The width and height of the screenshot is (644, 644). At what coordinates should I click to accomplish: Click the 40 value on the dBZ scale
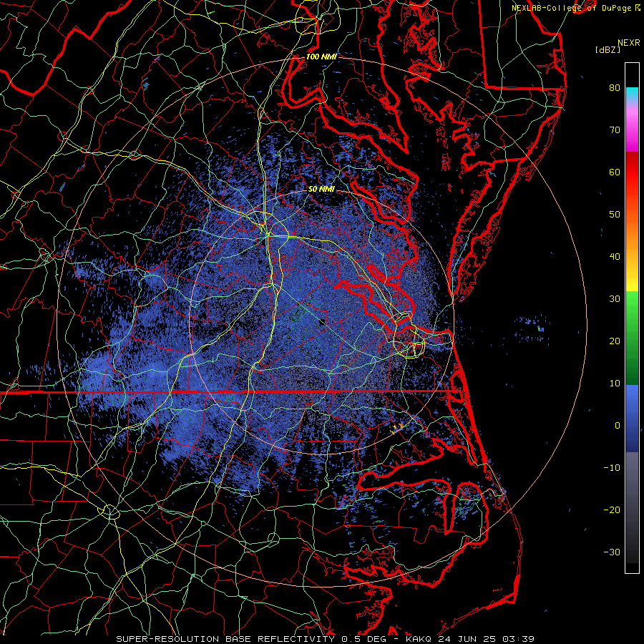coord(615,257)
